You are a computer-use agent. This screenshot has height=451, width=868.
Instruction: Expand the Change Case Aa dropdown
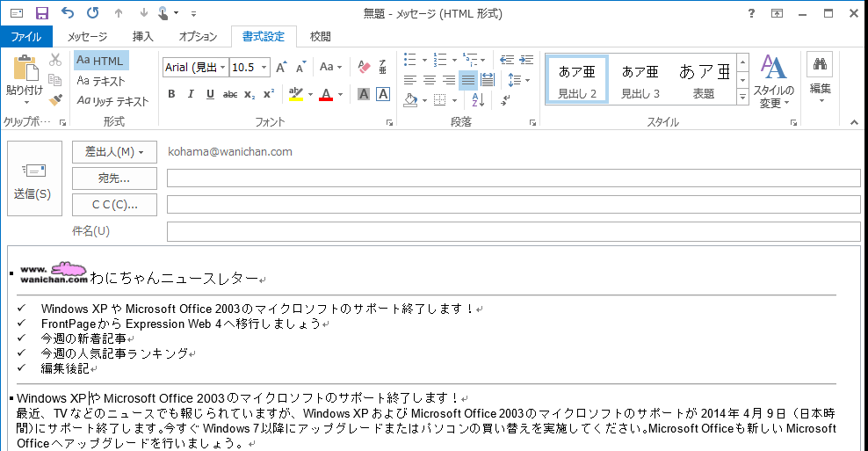(331, 67)
